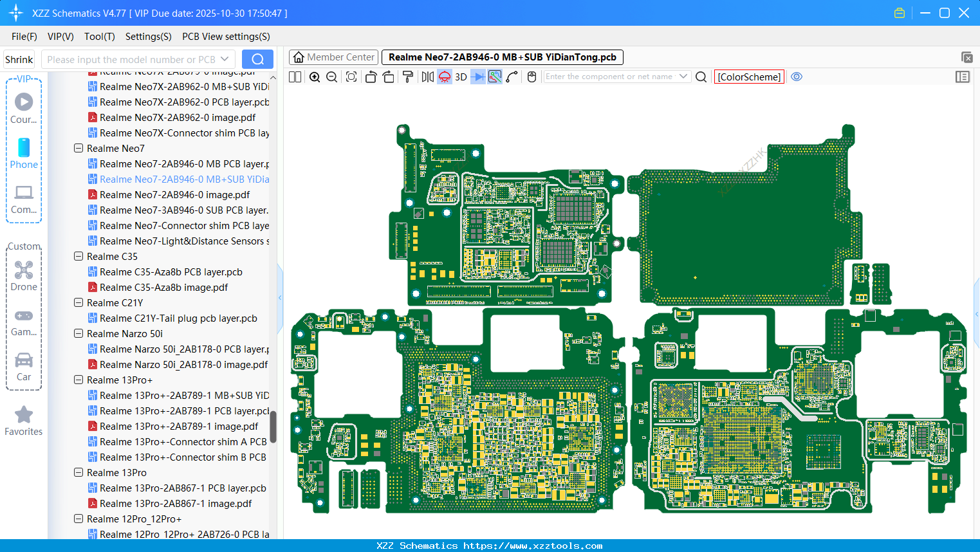Open Realme C21Y-Tail plug pcb layer.pcb
Screen dimensions: 980x552
click(172, 318)
